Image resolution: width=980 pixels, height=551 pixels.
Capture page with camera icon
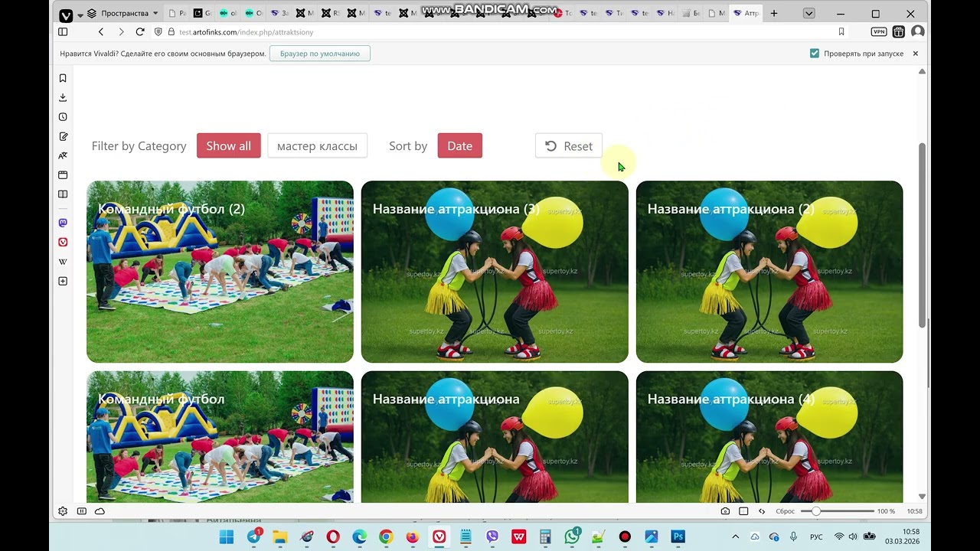click(725, 511)
